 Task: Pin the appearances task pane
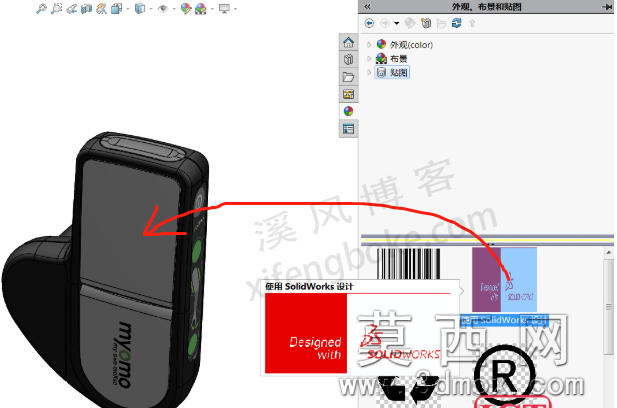(606, 6)
